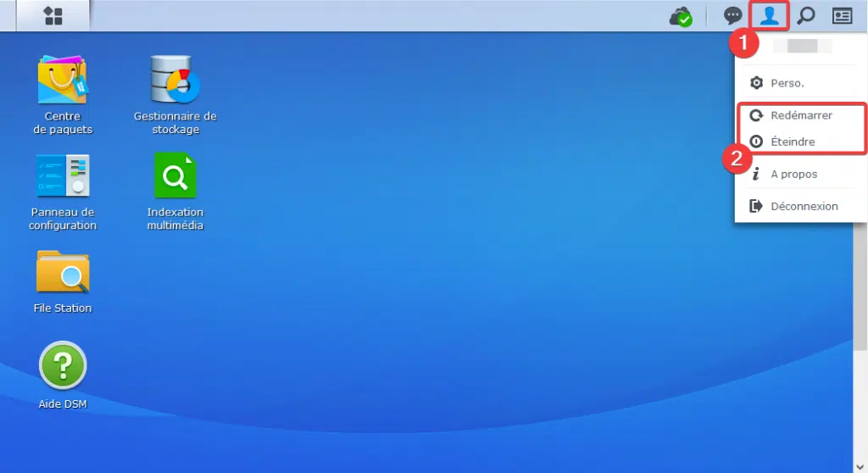This screenshot has width=868, height=473.
Task: Open the search magnifier icon
Action: click(x=806, y=15)
